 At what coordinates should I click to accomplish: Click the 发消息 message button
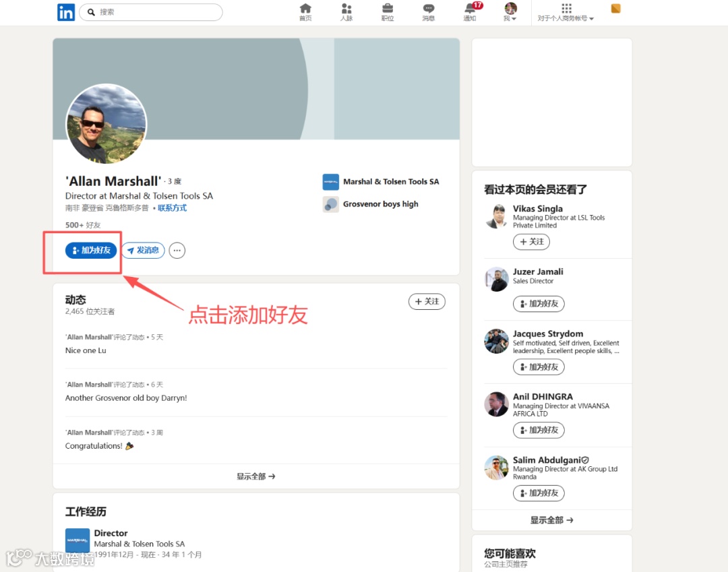144,251
